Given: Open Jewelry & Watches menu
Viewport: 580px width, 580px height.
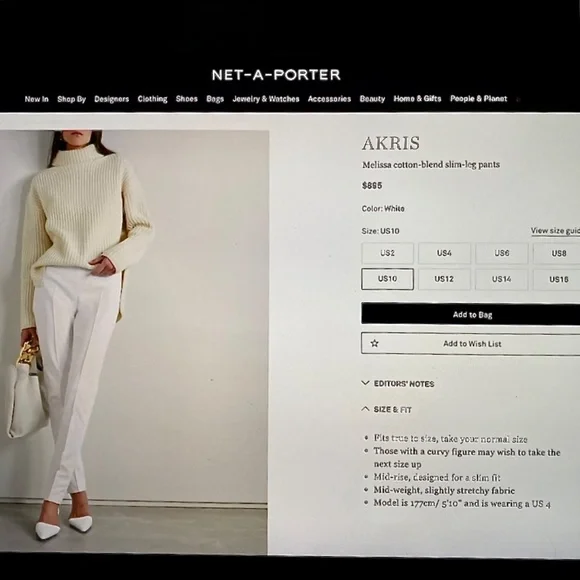Looking at the screenshot, I should [266, 99].
